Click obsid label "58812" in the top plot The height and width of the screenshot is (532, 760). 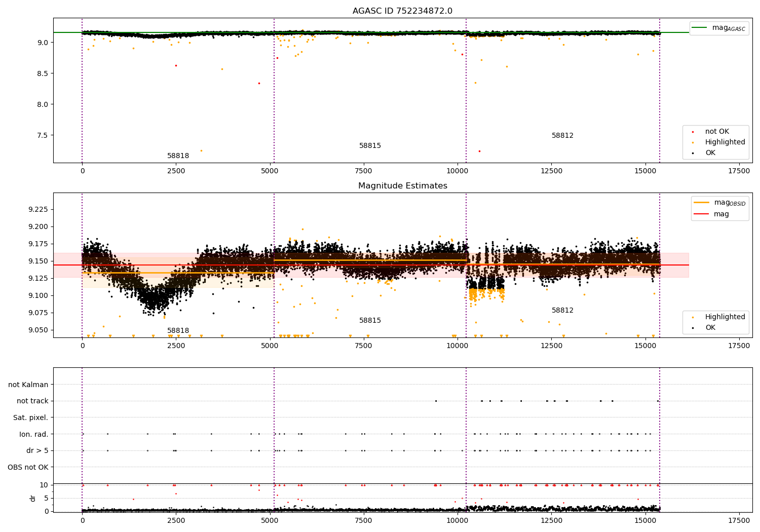tap(562, 136)
